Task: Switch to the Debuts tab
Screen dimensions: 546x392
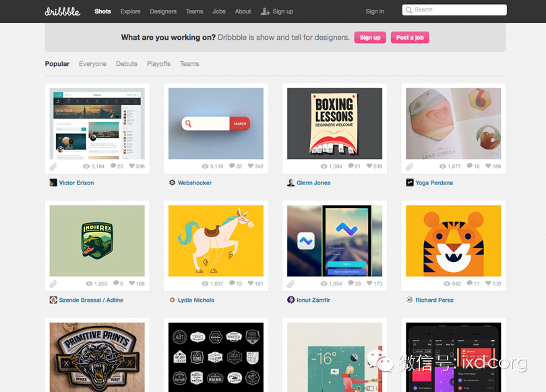Action: (x=127, y=64)
